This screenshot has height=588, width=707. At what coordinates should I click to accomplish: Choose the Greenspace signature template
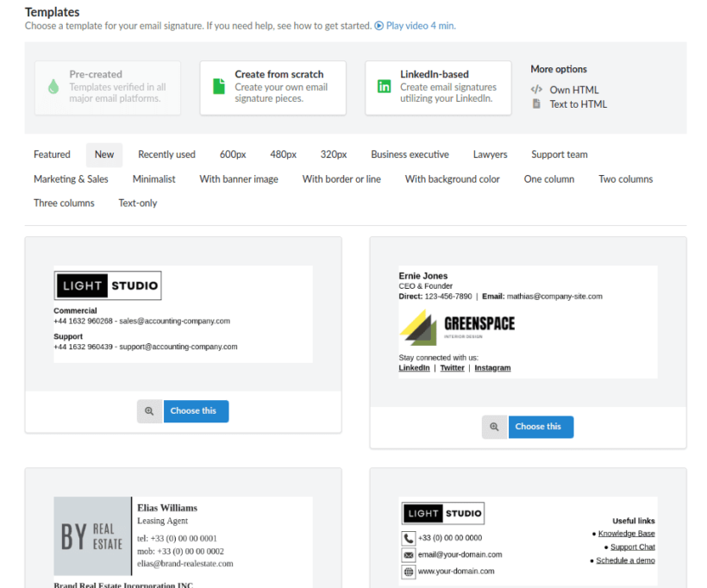tap(541, 427)
